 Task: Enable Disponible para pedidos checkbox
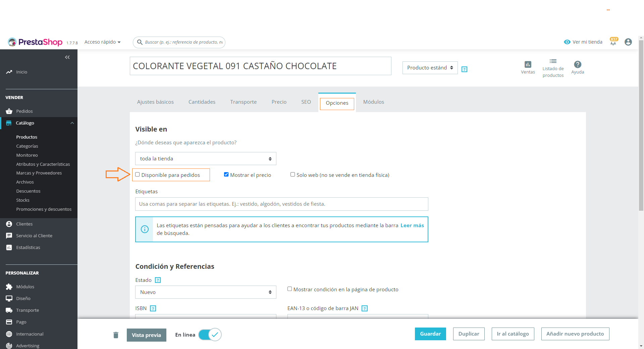[138, 174]
